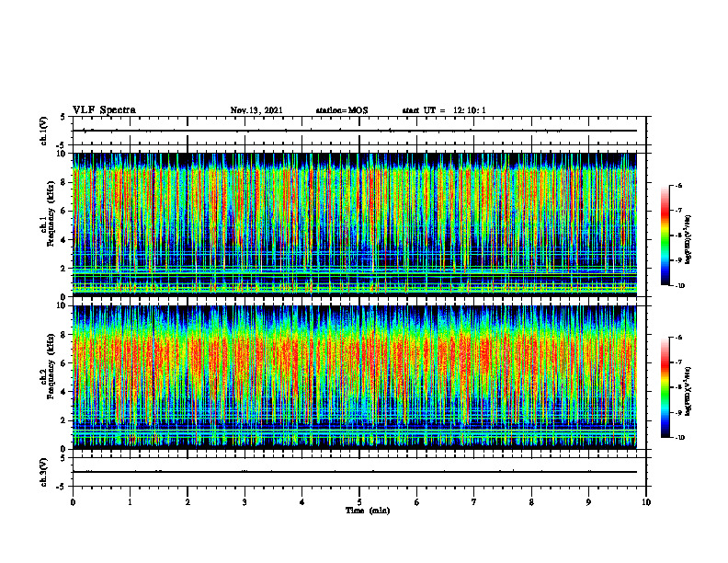Screen dimensions: 728x563
Task: Click the ch.1 voltage waveform trace
Action: (x=355, y=131)
